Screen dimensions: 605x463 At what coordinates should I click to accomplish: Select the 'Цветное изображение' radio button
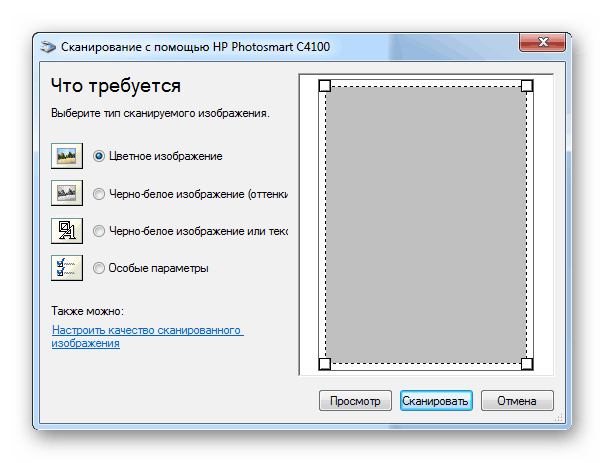click(x=99, y=156)
